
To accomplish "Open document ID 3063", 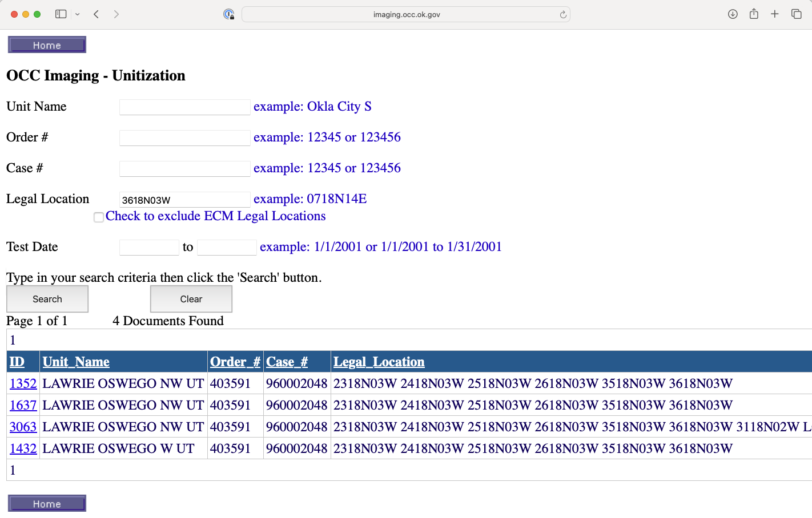I will 23,427.
